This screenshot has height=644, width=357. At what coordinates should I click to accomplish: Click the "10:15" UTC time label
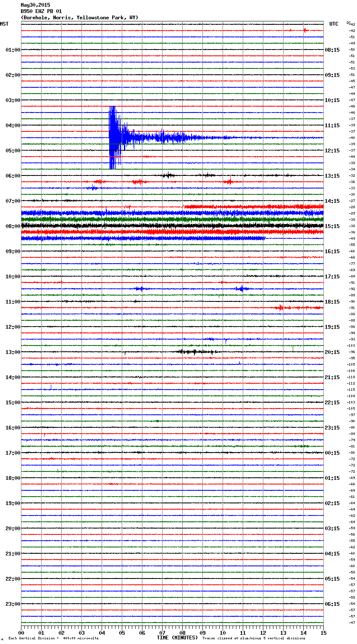pos(332,100)
